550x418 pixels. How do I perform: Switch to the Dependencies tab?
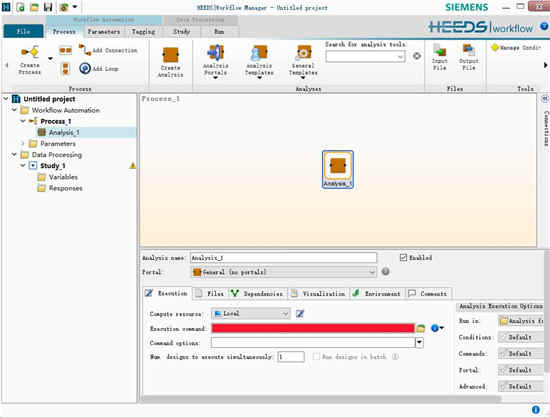[x=257, y=294]
